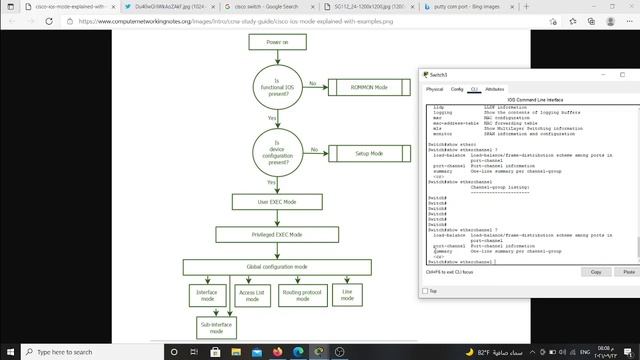Image resolution: width=640 pixels, height=360 pixels.
Task: Select cisco-ios-mode-explained browser tab
Action: coord(70,7)
